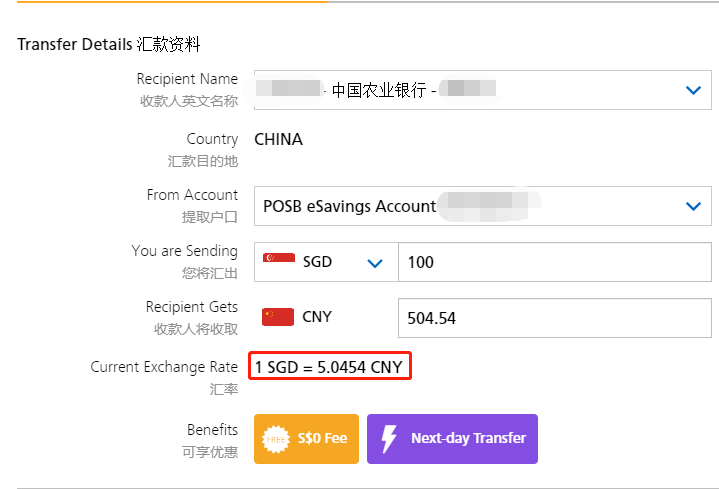The width and height of the screenshot is (719, 489).
Task: Click the CHINA country value
Action: pyautogui.click(x=278, y=139)
